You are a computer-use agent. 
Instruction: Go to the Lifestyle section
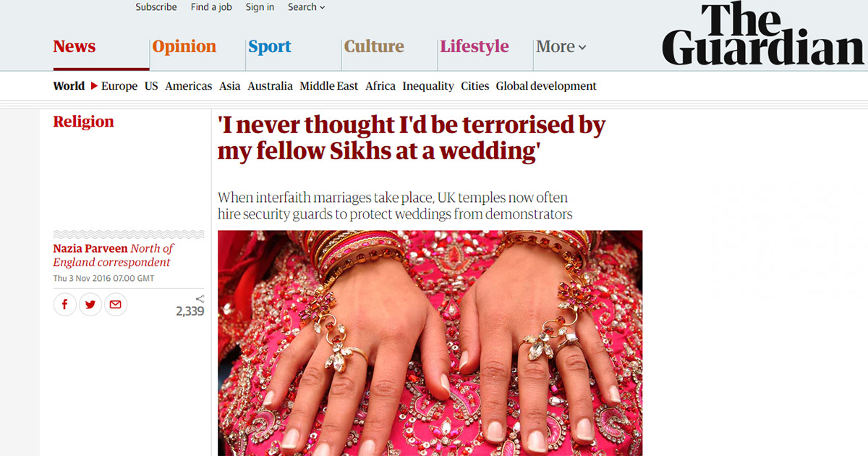475,46
